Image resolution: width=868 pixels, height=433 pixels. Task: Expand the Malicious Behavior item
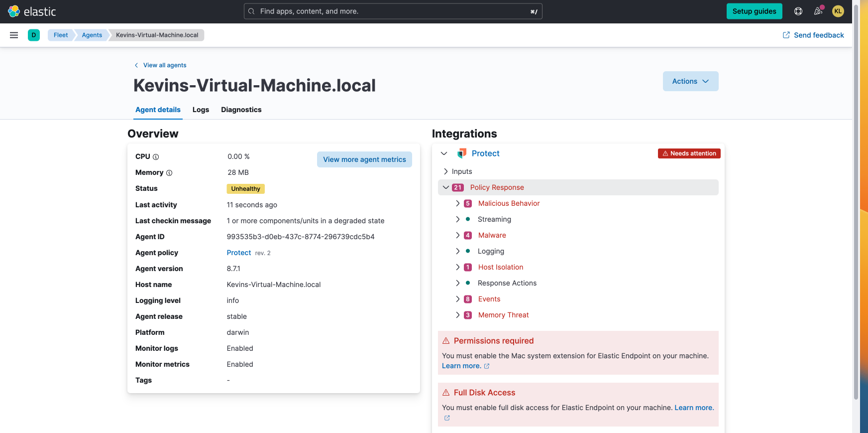458,203
